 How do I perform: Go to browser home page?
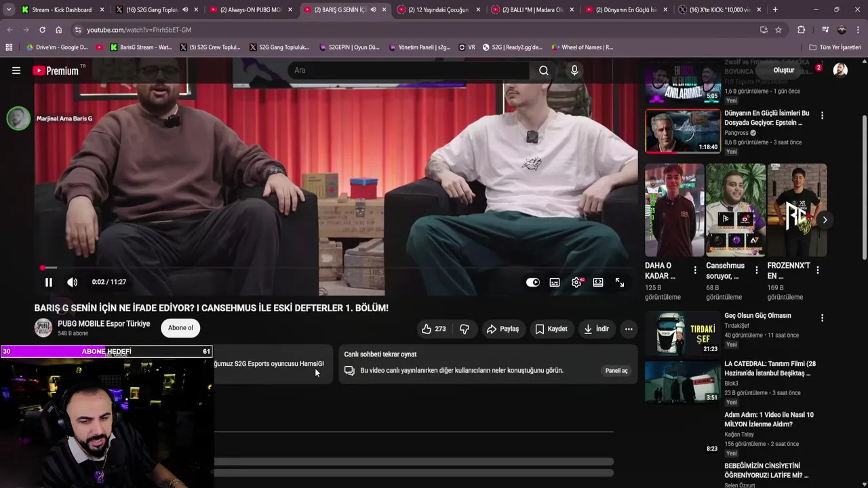58,30
